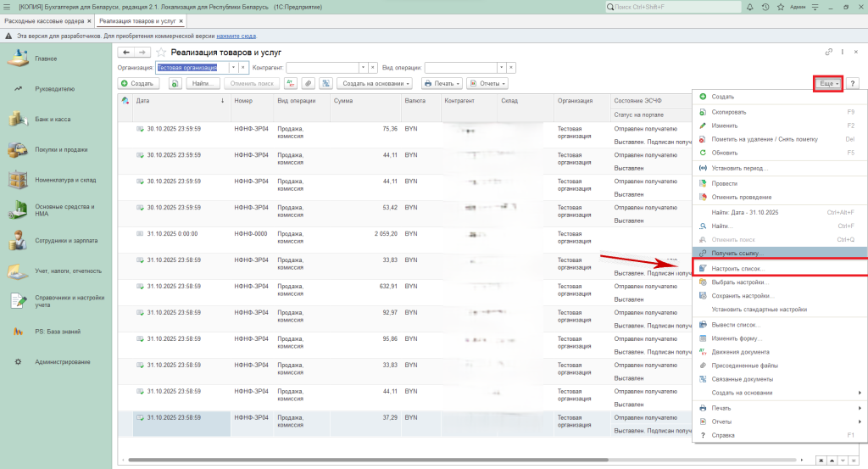Open the history clock icon
The image size is (868, 469).
765,7
